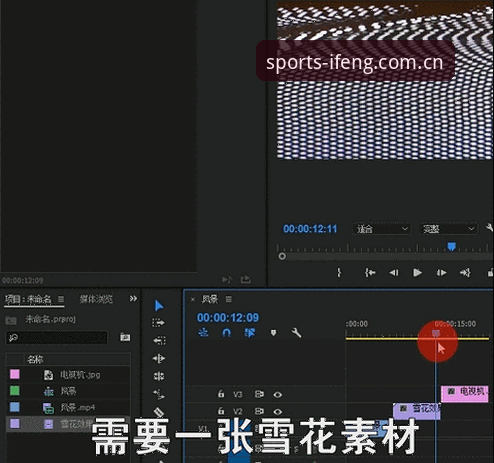The image size is (494, 463).
Task: Toggle sync lock on track V2
Action: click(x=259, y=411)
